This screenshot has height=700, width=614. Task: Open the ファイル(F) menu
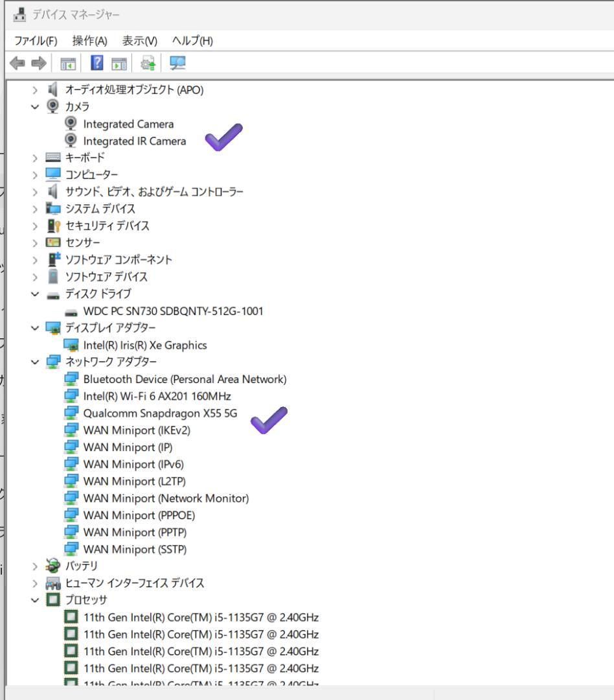(x=36, y=41)
